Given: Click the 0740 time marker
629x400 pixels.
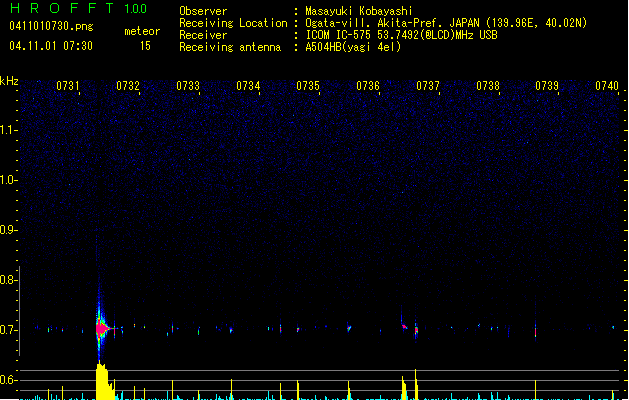Looking at the screenshot, I should [607, 86].
